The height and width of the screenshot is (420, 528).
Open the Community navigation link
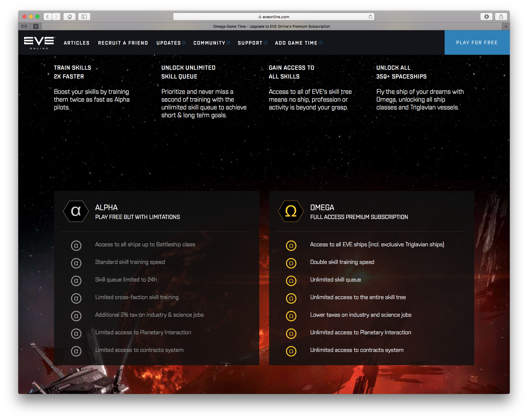(x=211, y=43)
